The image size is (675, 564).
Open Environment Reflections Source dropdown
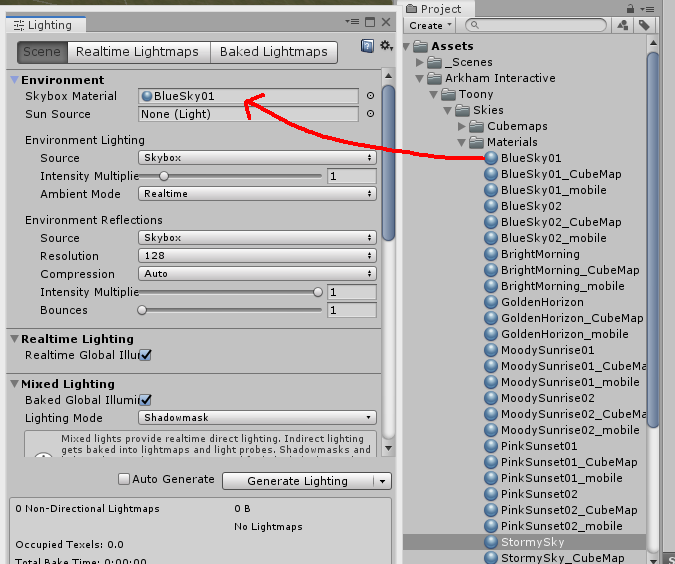click(257, 238)
